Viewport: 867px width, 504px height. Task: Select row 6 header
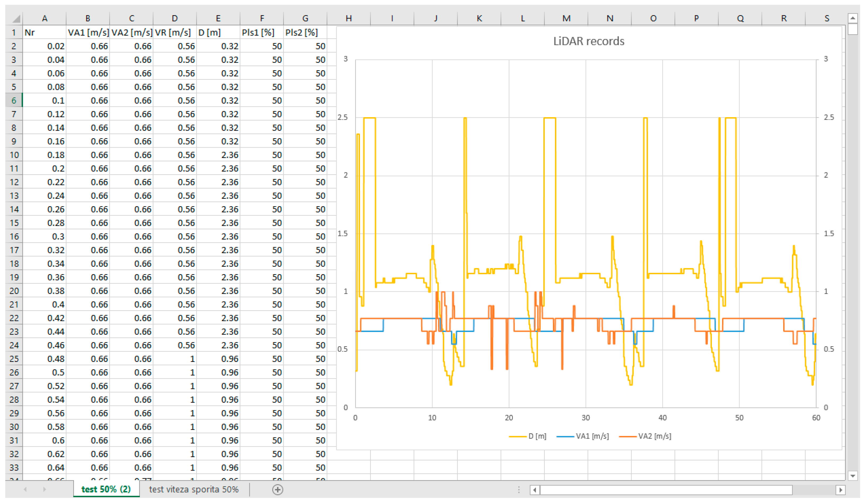point(14,100)
